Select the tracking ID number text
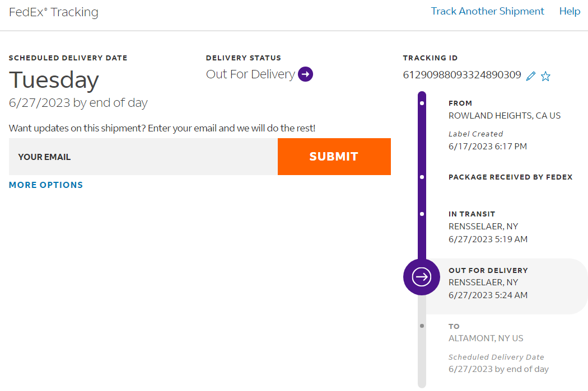This screenshot has width=588, height=391. tap(462, 75)
